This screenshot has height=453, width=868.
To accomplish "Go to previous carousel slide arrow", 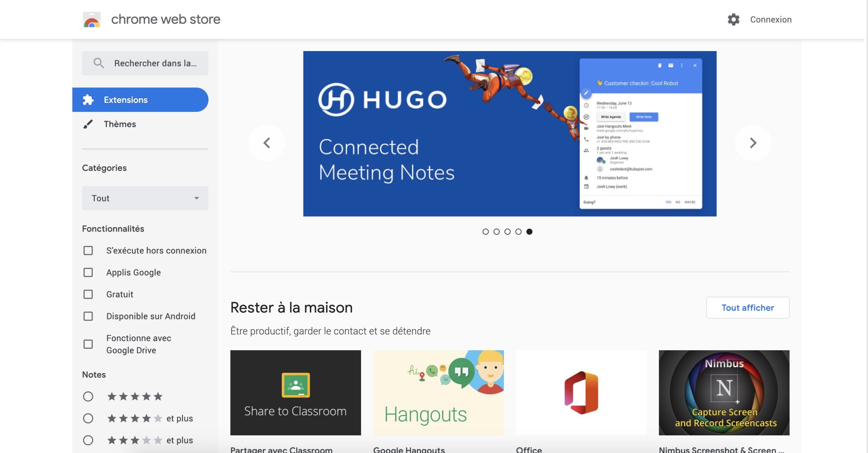I will 267,143.
